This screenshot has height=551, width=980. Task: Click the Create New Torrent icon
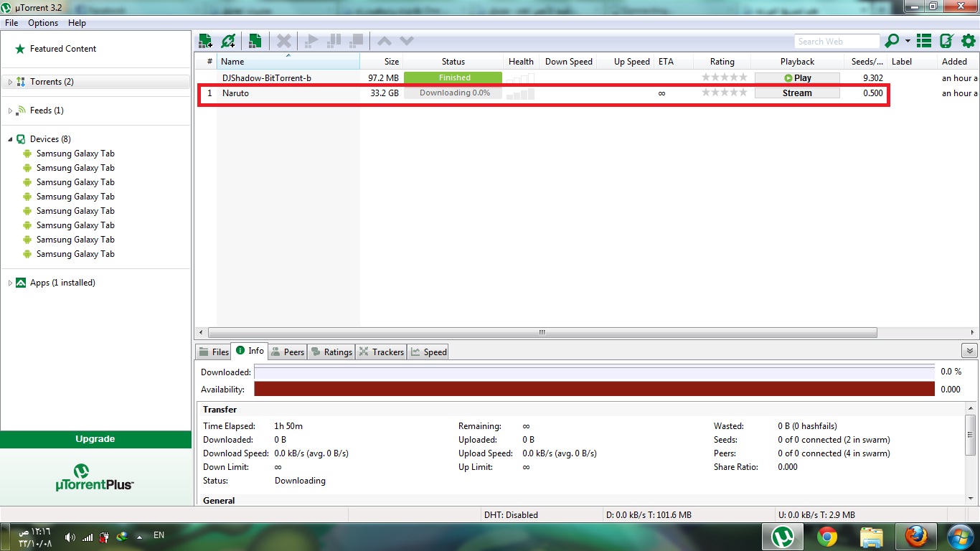click(x=255, y=41)
